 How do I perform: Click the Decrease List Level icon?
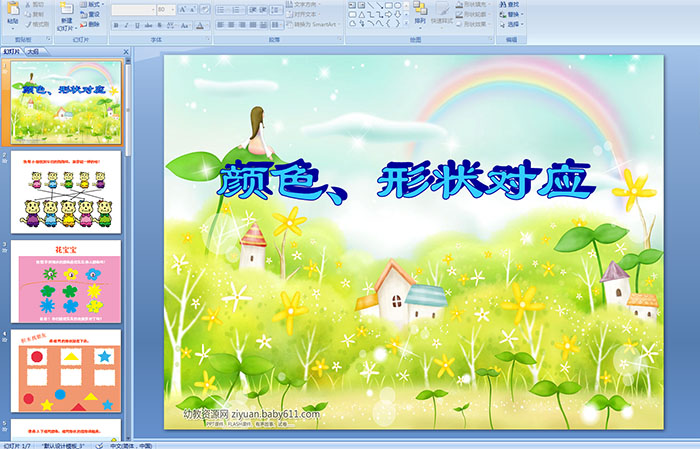(253, 9)
